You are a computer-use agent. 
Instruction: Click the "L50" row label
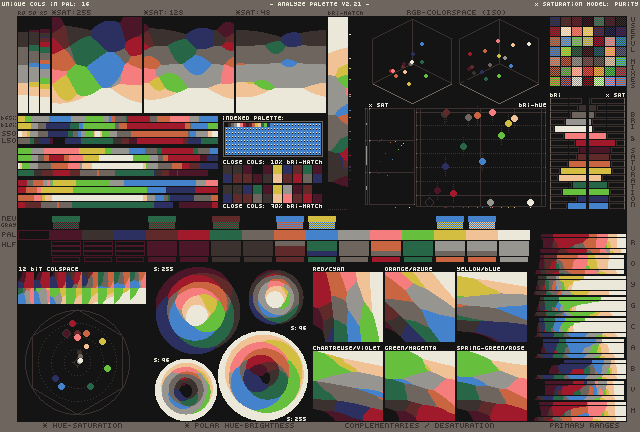[9, 140]
